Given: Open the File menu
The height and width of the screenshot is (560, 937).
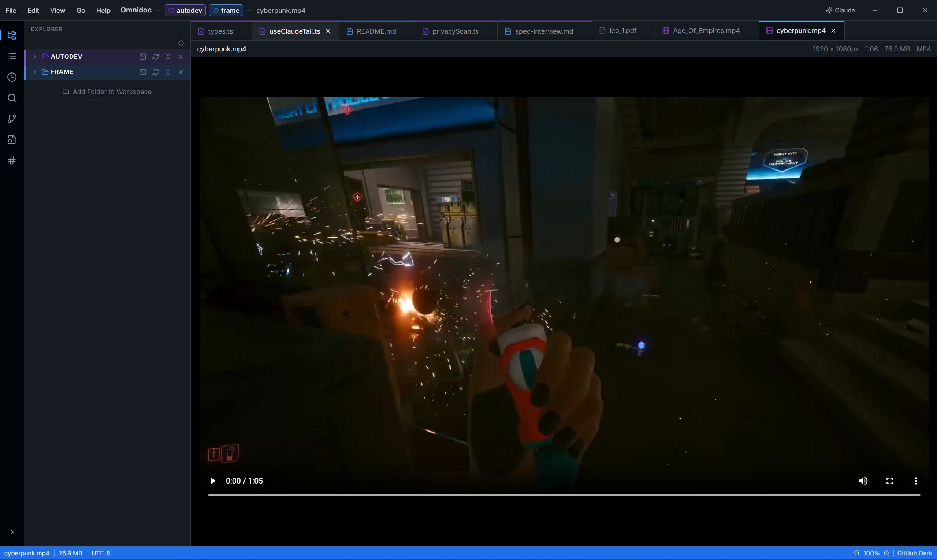Looking at the screenshot, I should pos(11,10).
